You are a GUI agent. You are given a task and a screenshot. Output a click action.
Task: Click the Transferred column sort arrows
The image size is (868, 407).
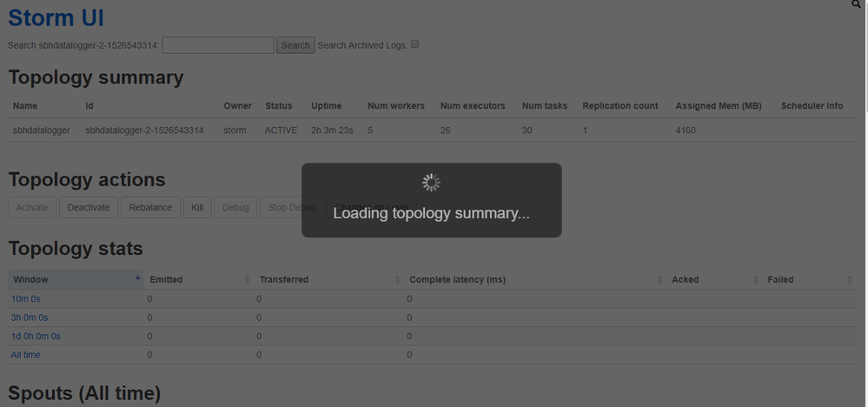point(398,279)
